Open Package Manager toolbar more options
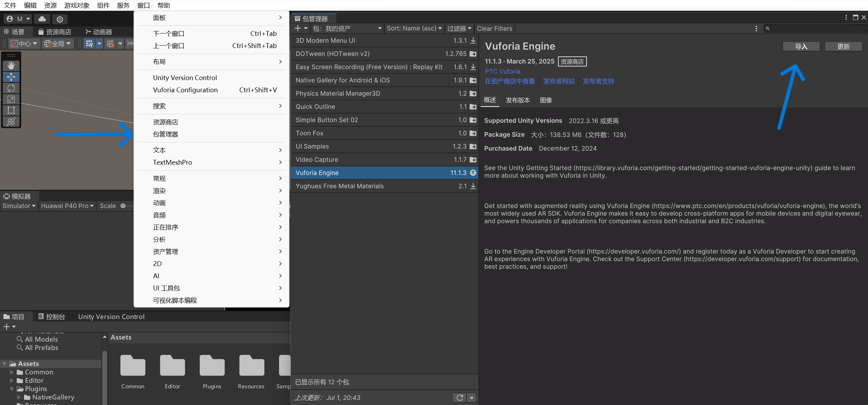868x405 pixels. tap(756, 29)
